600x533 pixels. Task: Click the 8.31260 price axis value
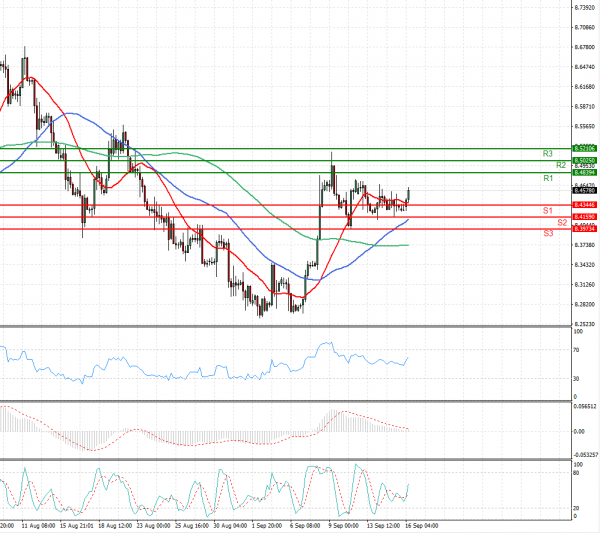coord(584,285)
